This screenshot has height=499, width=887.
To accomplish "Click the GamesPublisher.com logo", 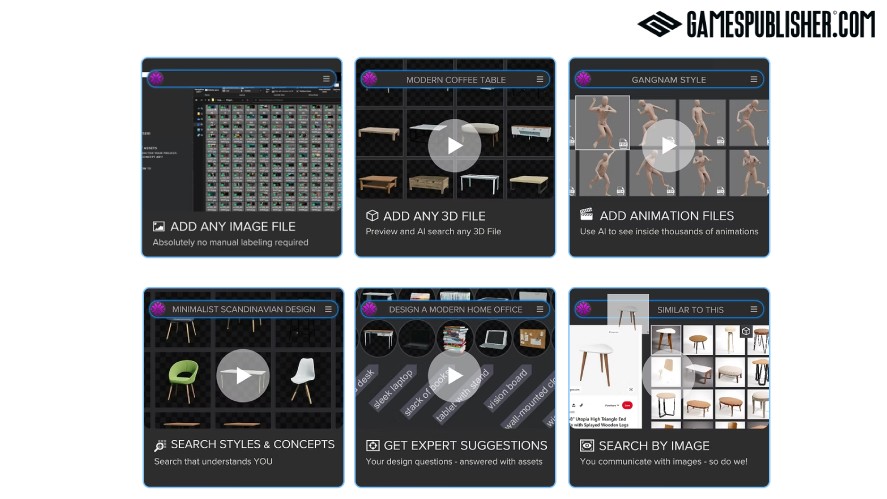I will 756,24.
